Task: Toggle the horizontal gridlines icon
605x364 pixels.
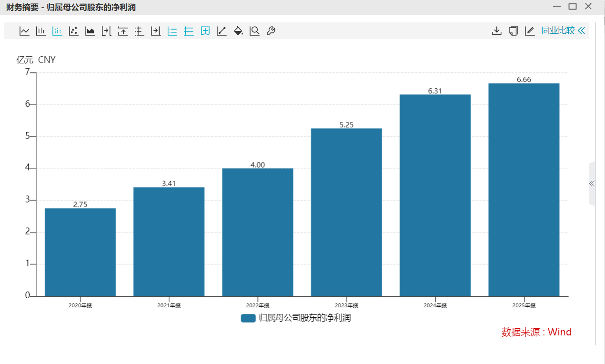Action: point(189,31)
